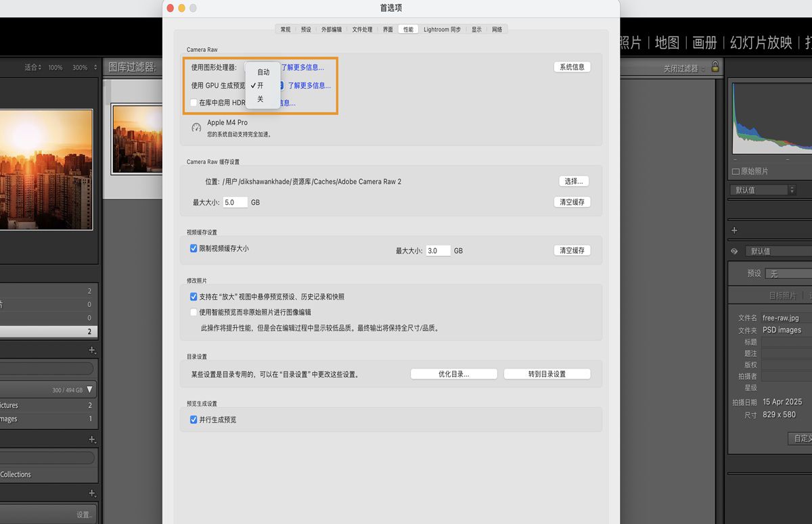
Task: Open the Lightroom 同步 tab
Action: (442, 29)
